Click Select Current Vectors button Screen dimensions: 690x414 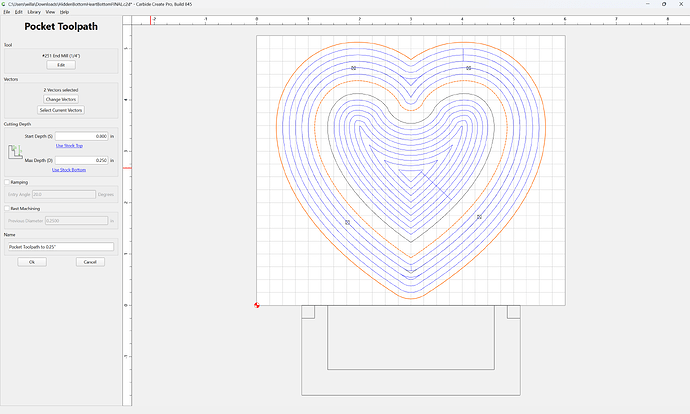(61, 110)
